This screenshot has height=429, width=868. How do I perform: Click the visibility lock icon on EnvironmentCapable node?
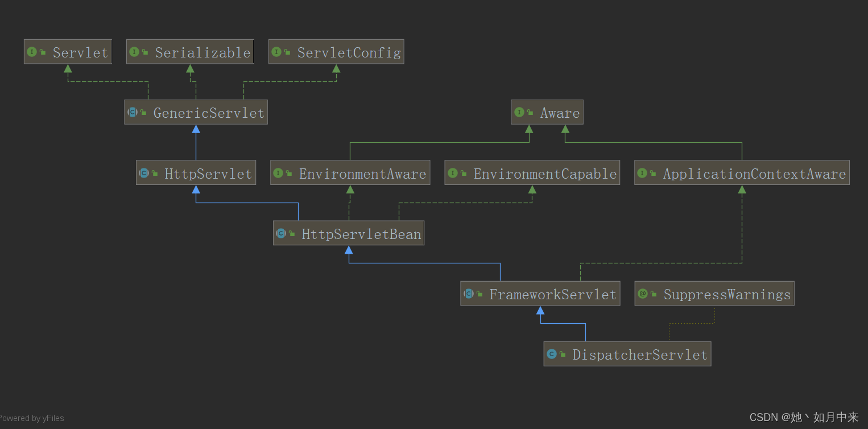464,173
